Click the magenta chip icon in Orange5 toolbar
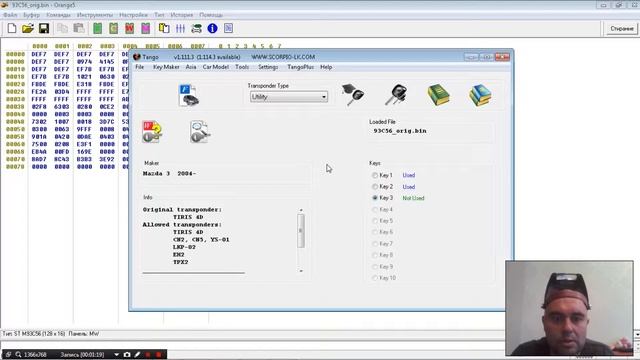This screenshot has height=360, width=640. point(145,28)
